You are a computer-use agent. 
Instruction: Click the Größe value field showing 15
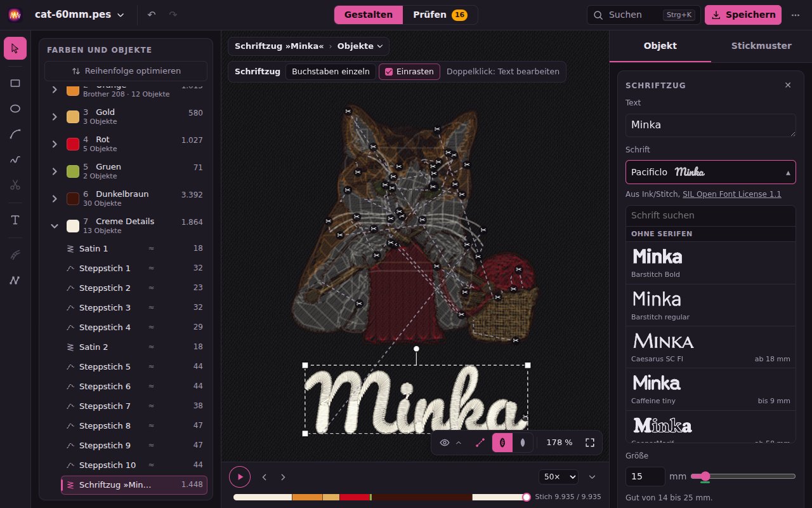(645, 476)
